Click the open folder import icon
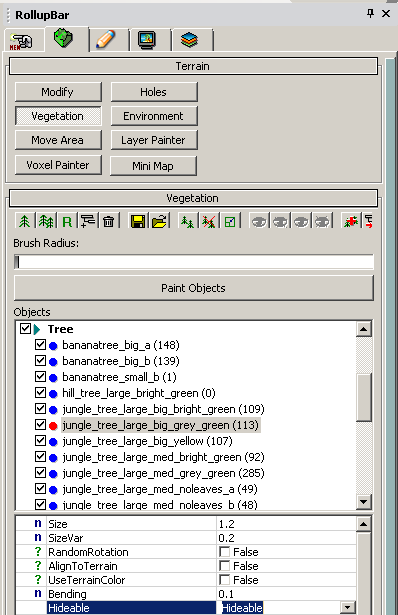The width and height of the screenshot is (398, 615). coord(159,222)
